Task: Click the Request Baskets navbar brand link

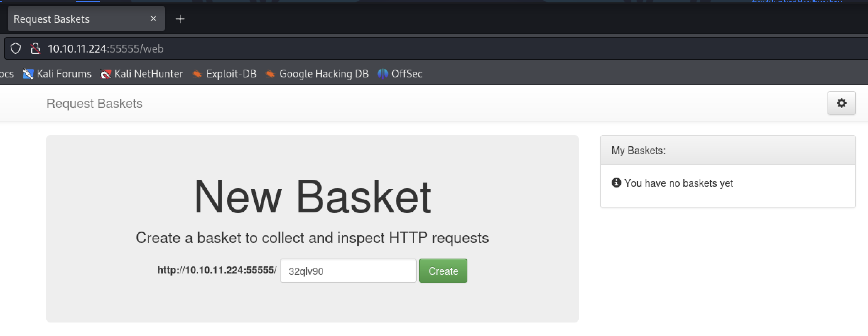Action: pos(94,103)
